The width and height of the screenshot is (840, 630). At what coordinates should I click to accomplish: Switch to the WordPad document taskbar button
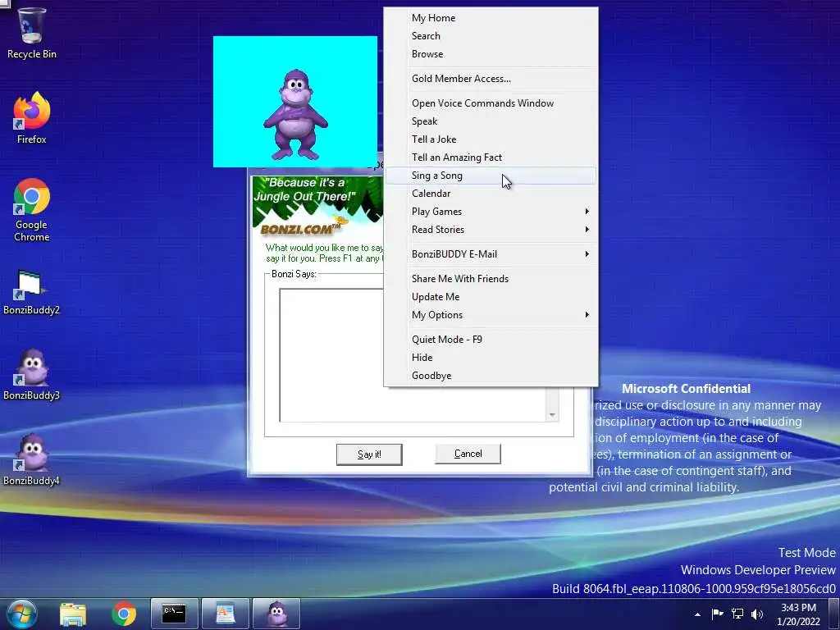225,614
